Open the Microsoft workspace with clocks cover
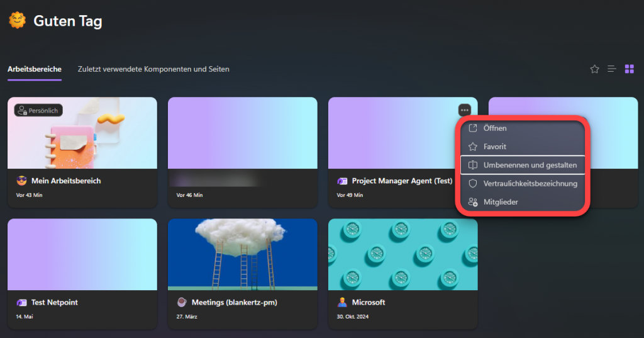The height and width of the screenshot is (338, 644). coord(402,254)
